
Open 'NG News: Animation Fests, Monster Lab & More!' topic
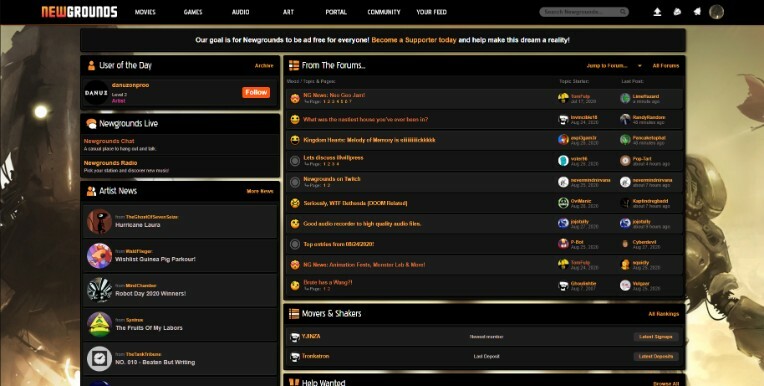[x=364, y=265]
